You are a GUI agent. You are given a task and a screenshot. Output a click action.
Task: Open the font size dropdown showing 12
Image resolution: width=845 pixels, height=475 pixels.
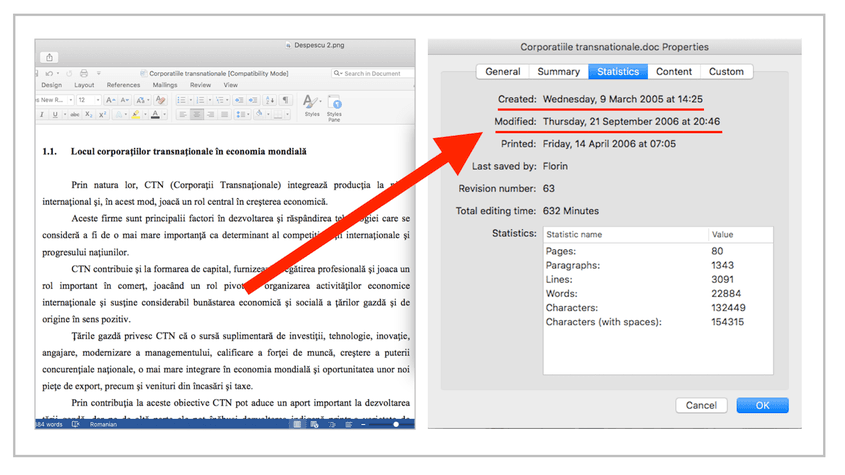(87, 100)
